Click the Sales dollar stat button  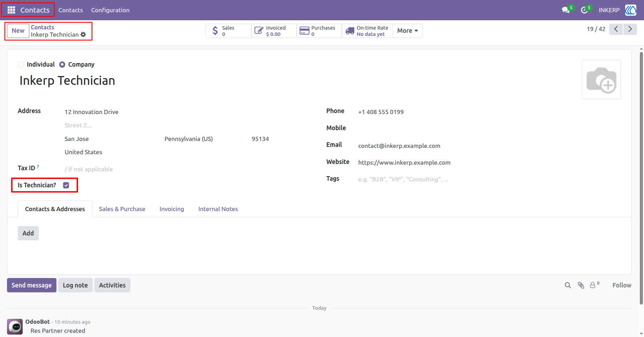[x=228, y=31]
